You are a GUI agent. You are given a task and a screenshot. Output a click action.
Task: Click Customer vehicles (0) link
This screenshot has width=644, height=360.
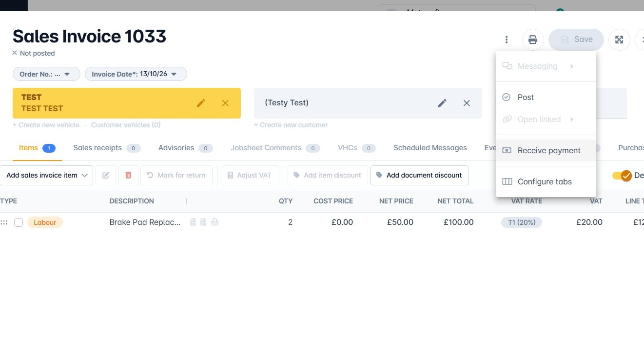pyautogui.click(x=126, y=125)
